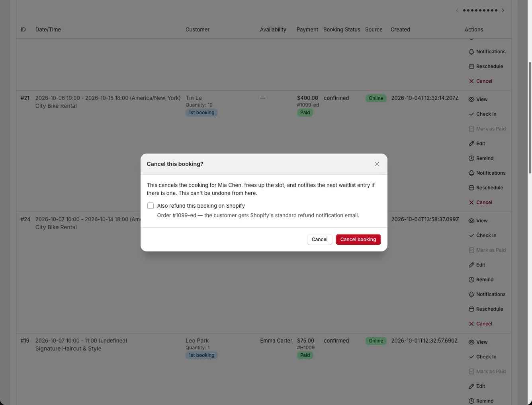Check in booking #21
This screenshot has width=532, height=405.
(x=483, y=114)
